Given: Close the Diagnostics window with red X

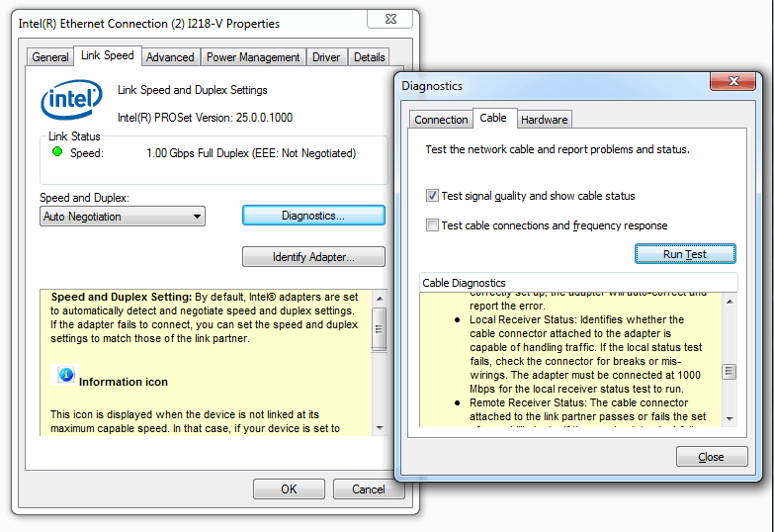Looking at the screenshot, I should pos(733,81).
